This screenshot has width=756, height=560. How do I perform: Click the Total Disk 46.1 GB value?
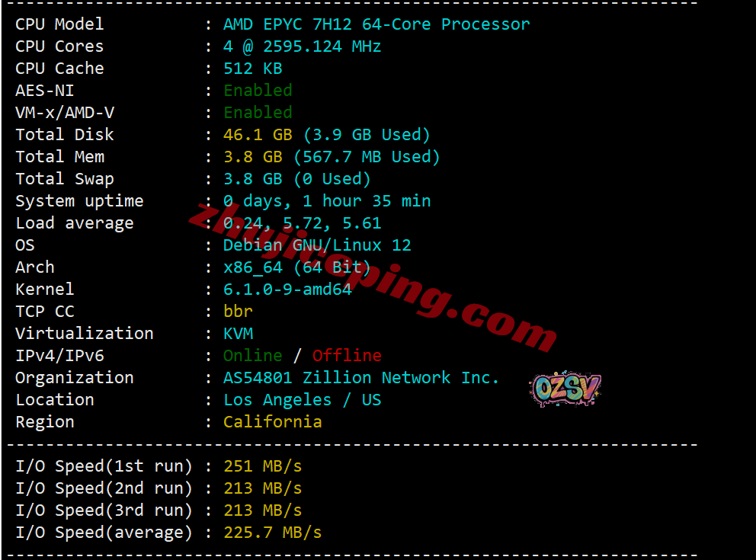point(258,135)
